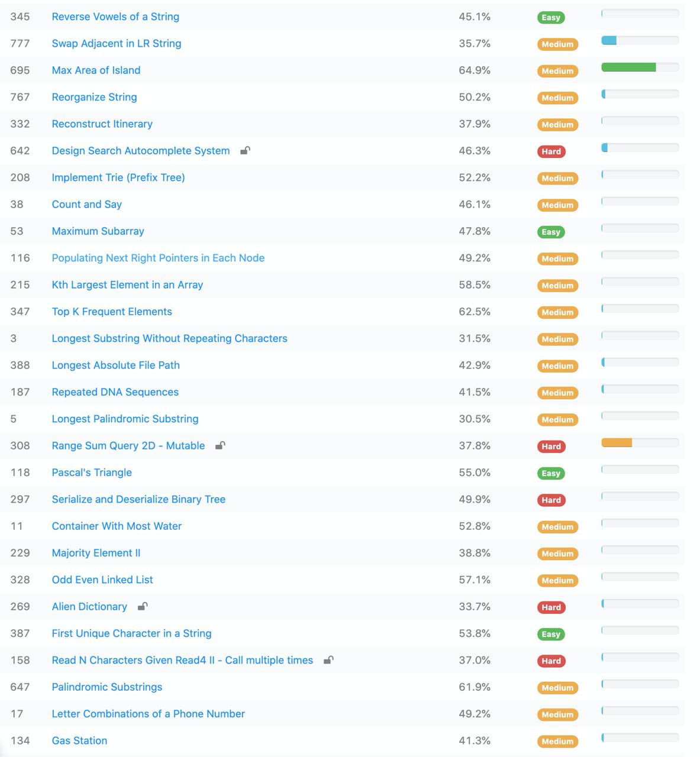The width and height of the screenshot is (700, 757).
Task: Click the 45.1% acceptance rate in the first row
Action: coord(475,17)
